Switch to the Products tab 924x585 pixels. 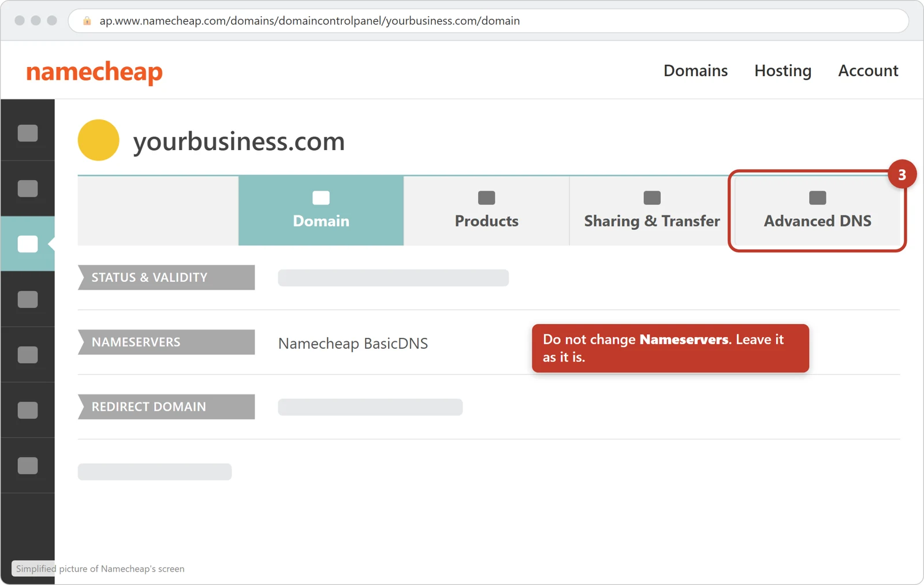pyautogui.click(x=486, y=211)
